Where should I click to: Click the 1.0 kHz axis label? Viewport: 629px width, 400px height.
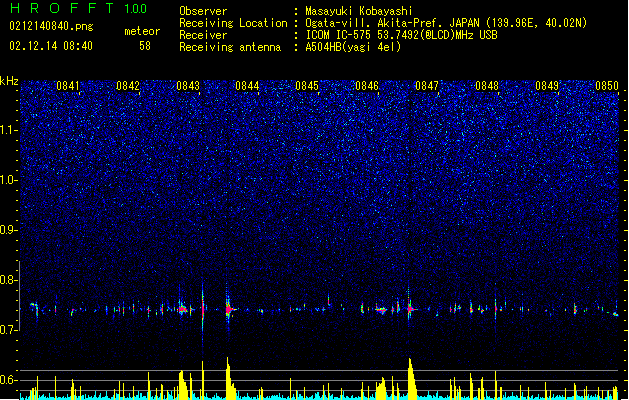coord(9,180)
